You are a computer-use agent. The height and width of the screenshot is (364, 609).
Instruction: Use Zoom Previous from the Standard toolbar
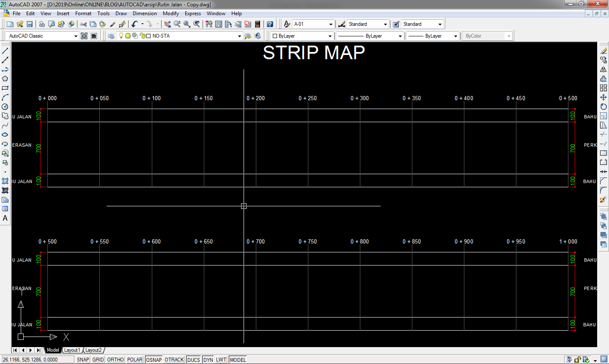coord(196,24)
